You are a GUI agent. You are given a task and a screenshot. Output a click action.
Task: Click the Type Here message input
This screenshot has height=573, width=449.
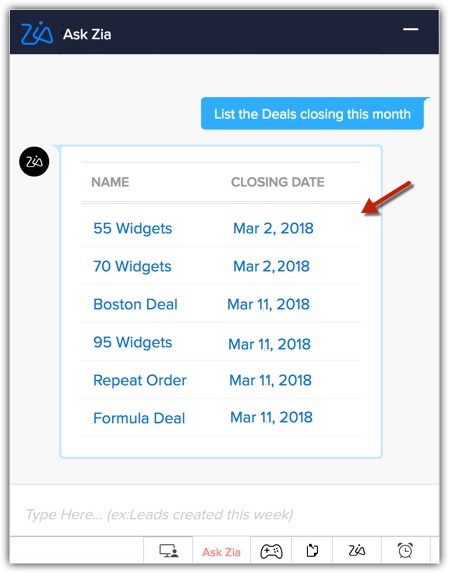[x=224, y=514]
